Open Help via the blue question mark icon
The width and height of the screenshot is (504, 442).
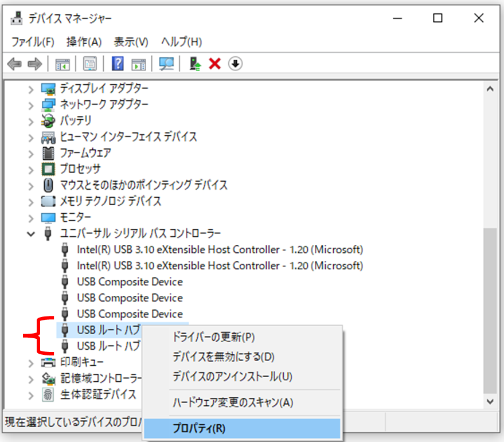(x=118, y=63)
